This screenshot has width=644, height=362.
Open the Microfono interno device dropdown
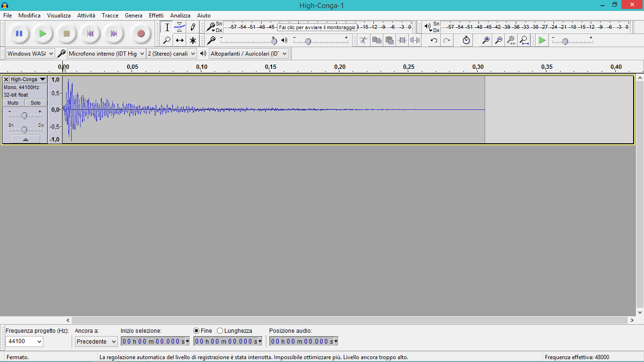coord(106,54)
